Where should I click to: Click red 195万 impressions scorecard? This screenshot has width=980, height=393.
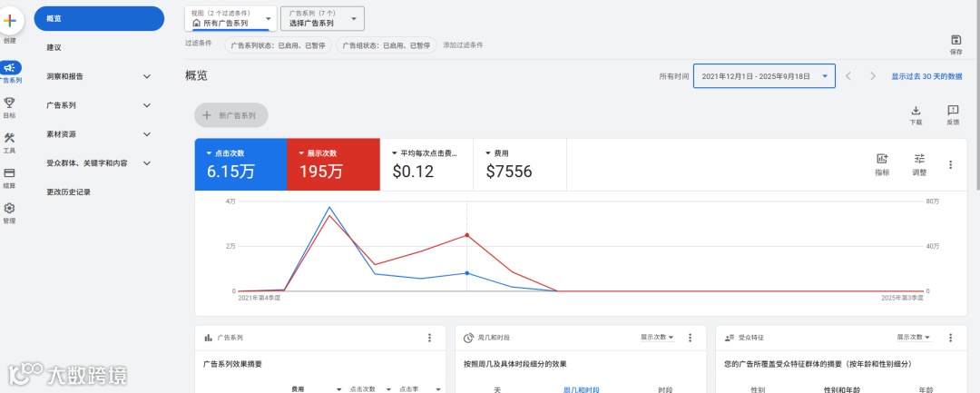click(333, 164)
